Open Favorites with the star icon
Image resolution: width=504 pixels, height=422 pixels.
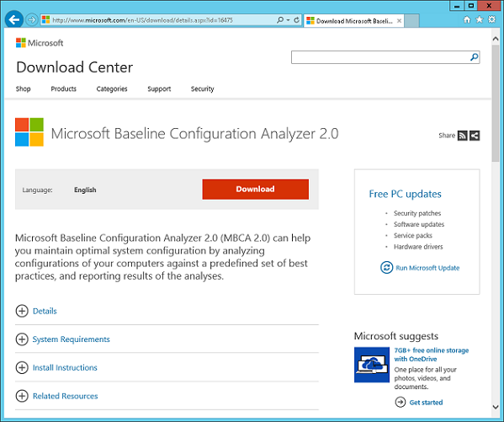480,19
